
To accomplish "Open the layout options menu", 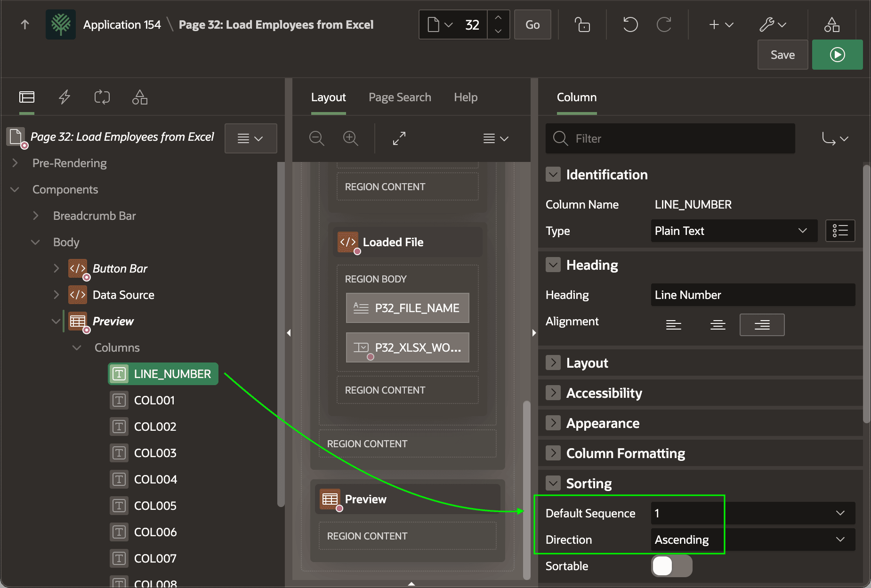I will (x=496, y=138).
